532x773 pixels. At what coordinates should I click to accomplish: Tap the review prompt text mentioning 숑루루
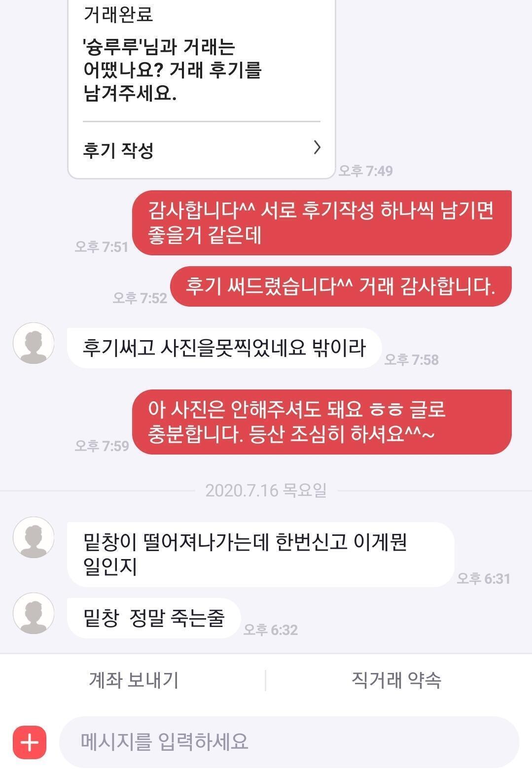173,70
